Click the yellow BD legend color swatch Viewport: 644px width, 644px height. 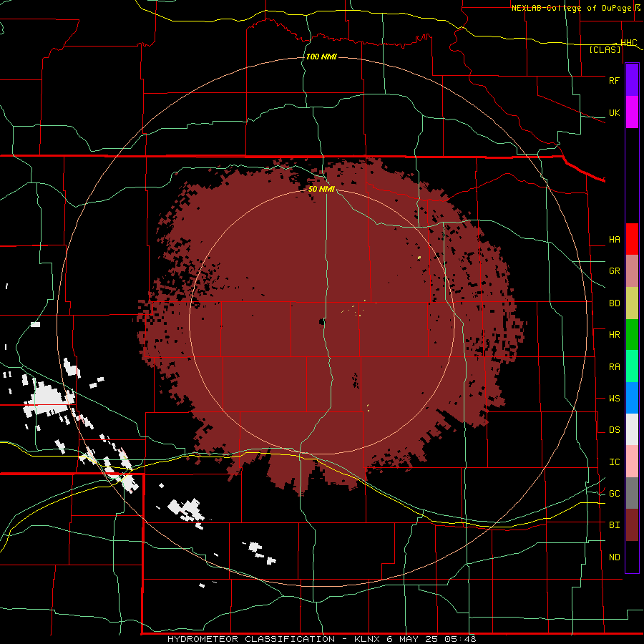[632, 303]
